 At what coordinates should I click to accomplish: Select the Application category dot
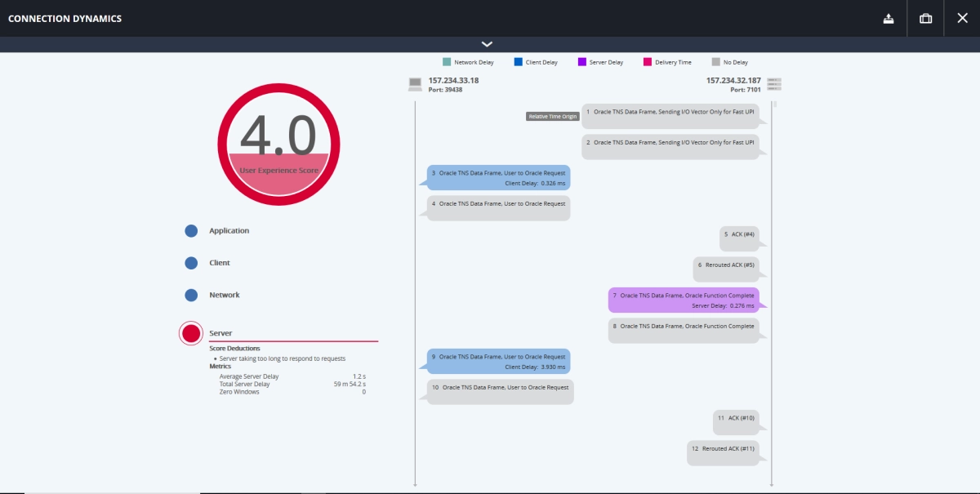(191, 231)
